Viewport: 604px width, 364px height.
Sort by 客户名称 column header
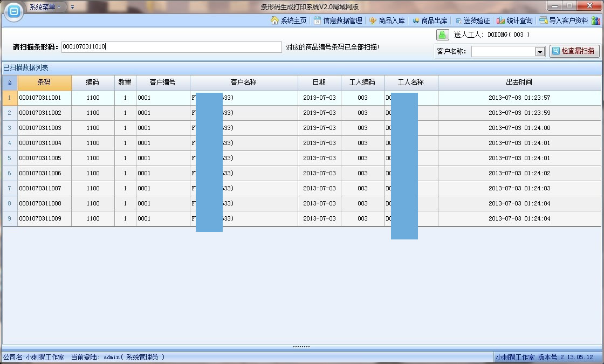pyautogui.click(x=244, y=83)
